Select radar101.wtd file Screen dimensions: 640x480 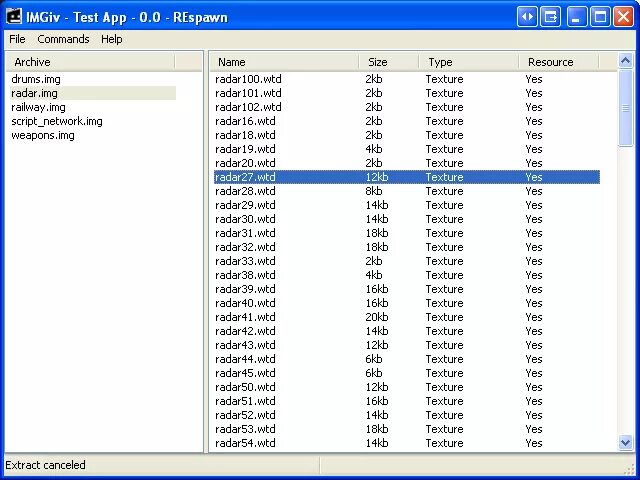[407, 93]
